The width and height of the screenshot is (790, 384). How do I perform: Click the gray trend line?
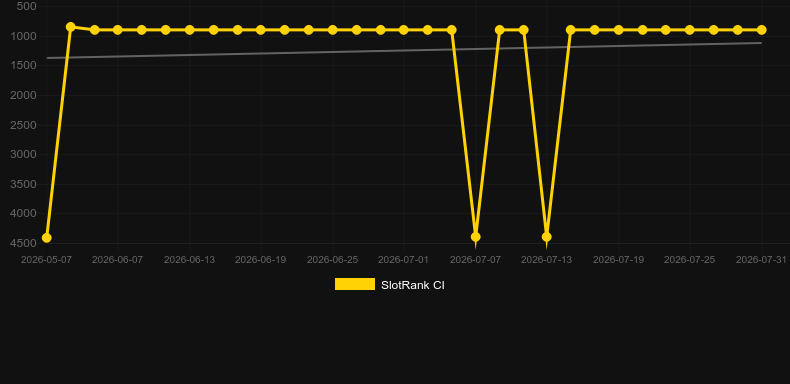point(404,50)
